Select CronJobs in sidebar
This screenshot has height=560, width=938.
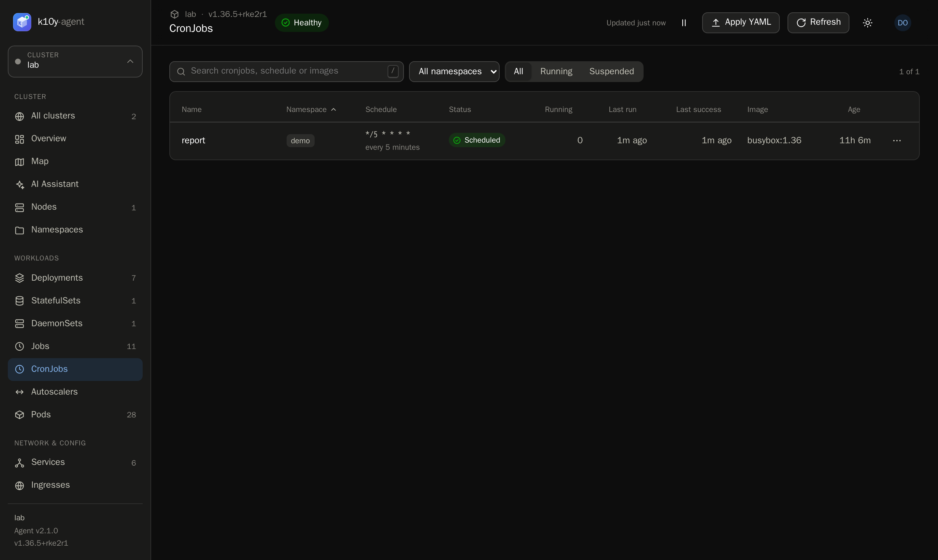point(75,369)
